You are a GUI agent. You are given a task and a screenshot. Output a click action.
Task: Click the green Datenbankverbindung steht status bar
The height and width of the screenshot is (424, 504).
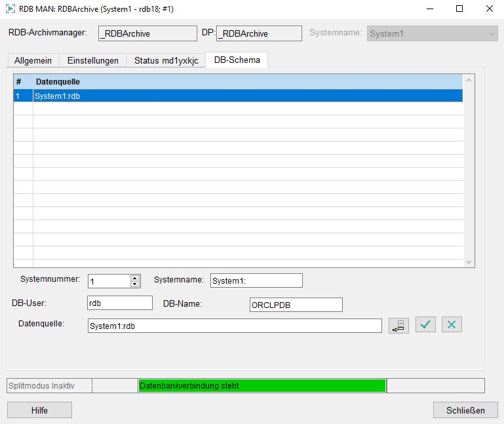(x=262, y=385)
